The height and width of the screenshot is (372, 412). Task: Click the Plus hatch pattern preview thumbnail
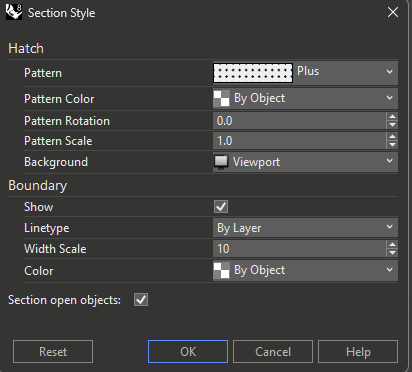point(253,73)
